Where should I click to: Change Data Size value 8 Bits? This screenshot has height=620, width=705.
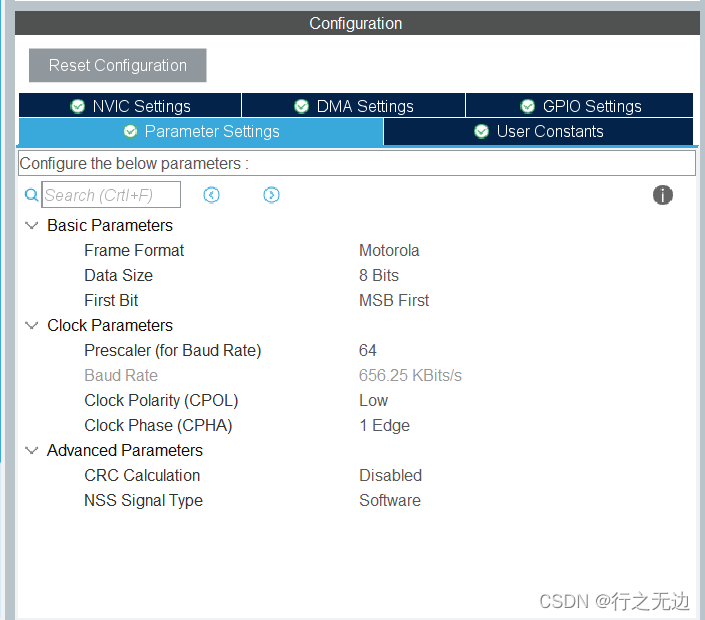(x=379, y=275)
